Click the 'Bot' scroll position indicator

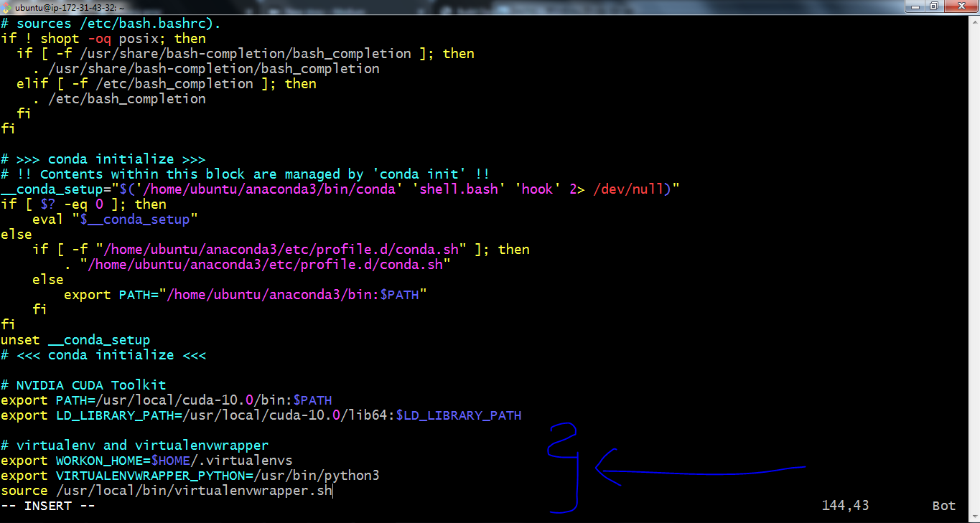coord(944,506)
